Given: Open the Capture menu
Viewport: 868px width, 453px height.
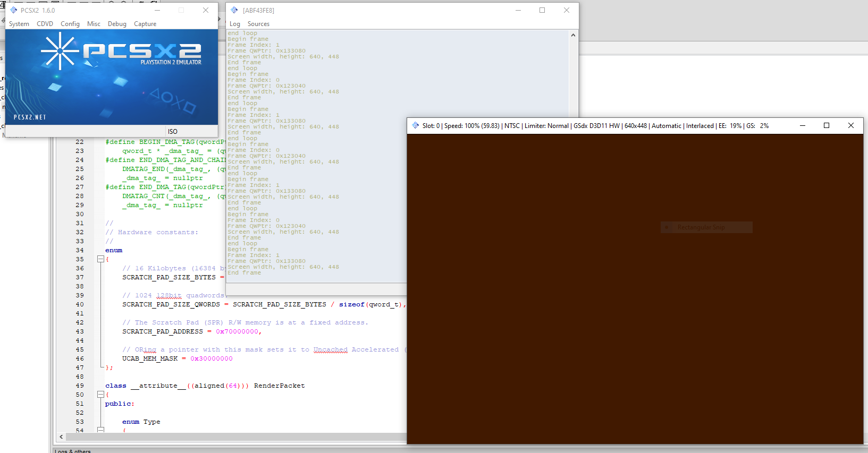Looking at the screenshot, I should [x=145, y=24].
